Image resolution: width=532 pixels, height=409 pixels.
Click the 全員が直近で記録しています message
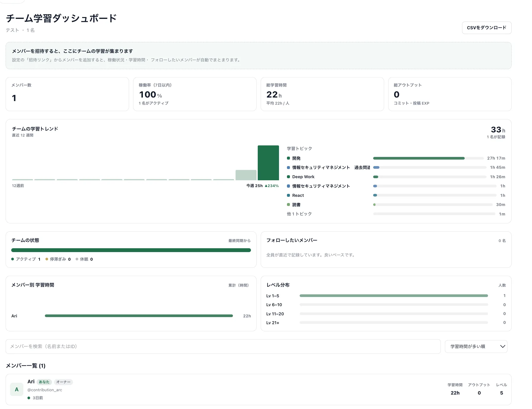(x=311, y=255)
